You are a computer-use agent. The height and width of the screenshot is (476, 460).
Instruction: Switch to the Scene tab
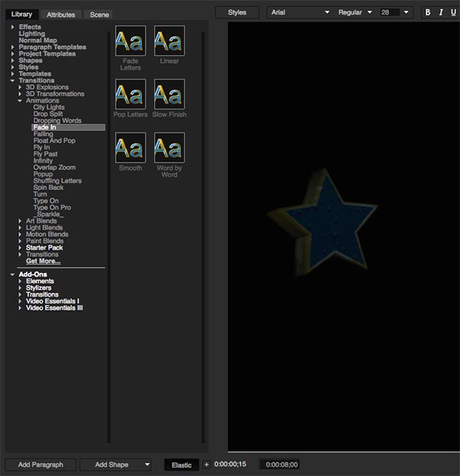pyautogui.click(x=100, y=15)
